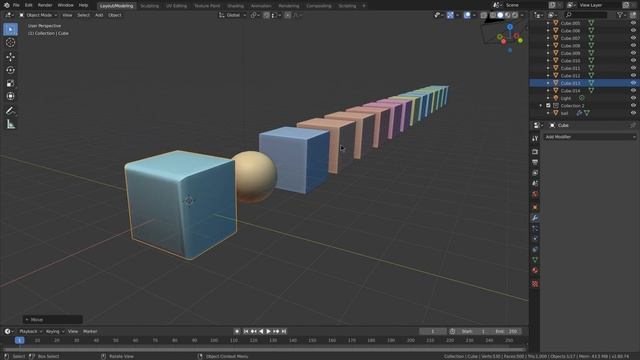640x360 pixels.
Task: Open the Tool settings properties tab
Action: 535,139
